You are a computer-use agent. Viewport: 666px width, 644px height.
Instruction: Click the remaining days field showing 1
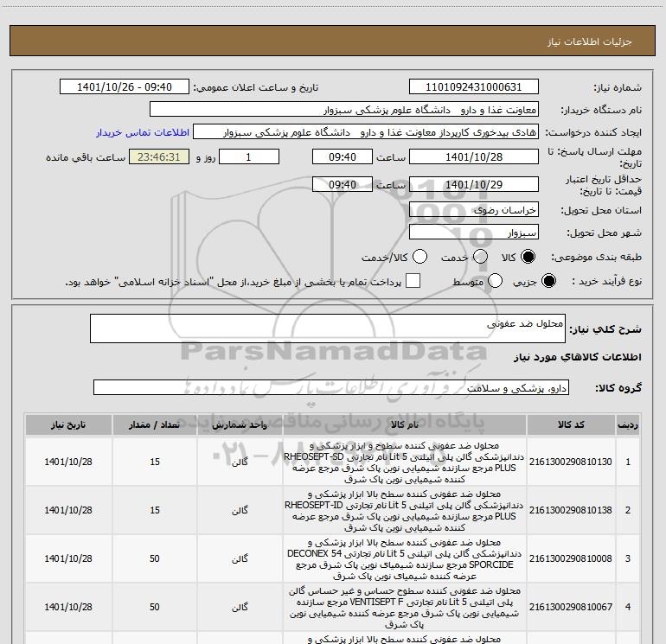pyautogui.click(x=249, y=156)
